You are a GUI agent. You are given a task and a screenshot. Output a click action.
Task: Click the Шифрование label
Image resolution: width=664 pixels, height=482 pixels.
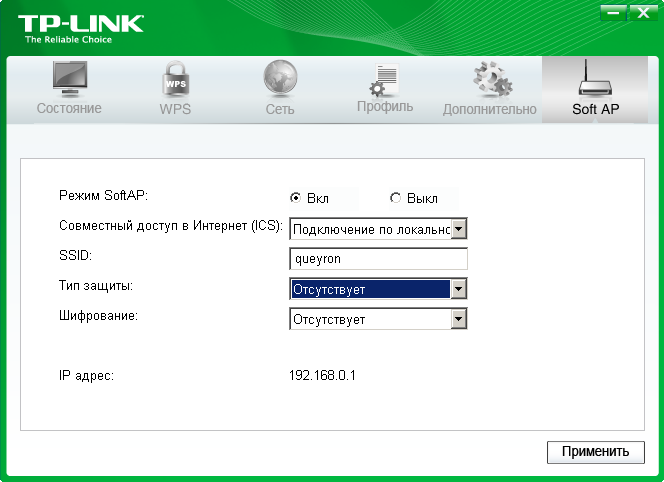click(98, 316)
